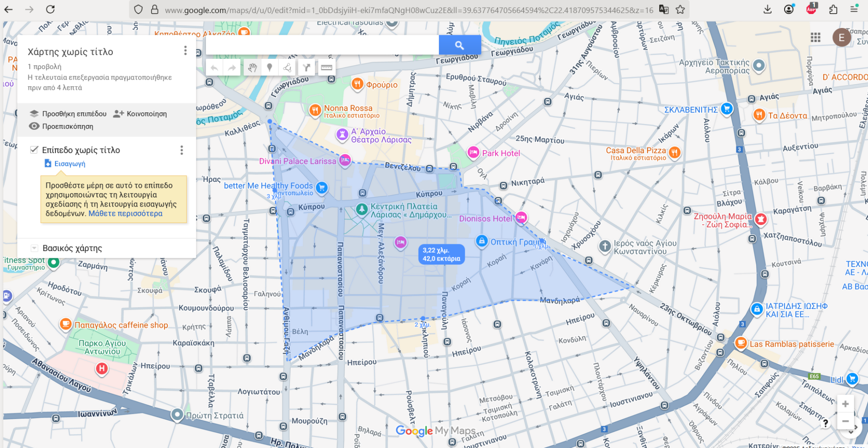Open the Μάθετε περισσότερα link

pyautogui.click(x=125, y=213)
